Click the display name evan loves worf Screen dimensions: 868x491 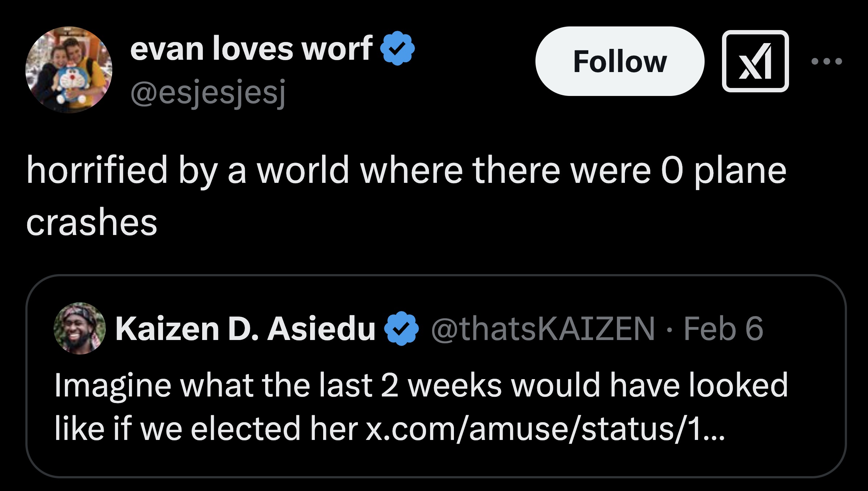pos(251,49)
